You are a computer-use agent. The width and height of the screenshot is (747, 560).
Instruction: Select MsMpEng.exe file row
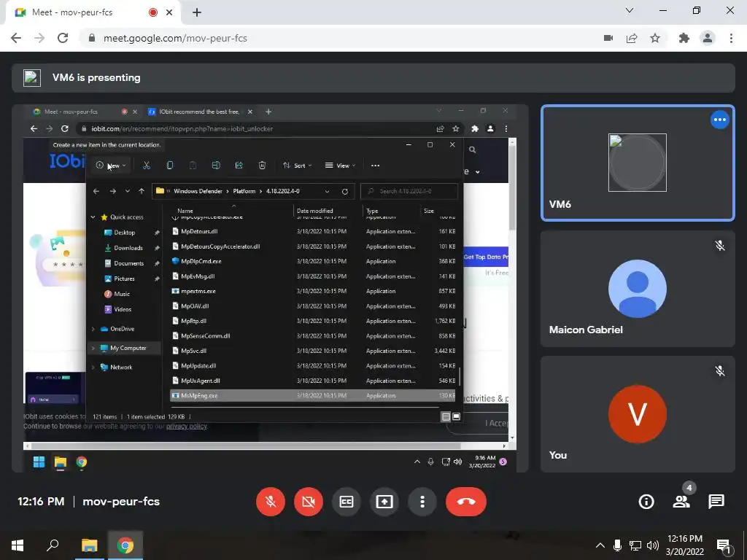tap(312, 395)
